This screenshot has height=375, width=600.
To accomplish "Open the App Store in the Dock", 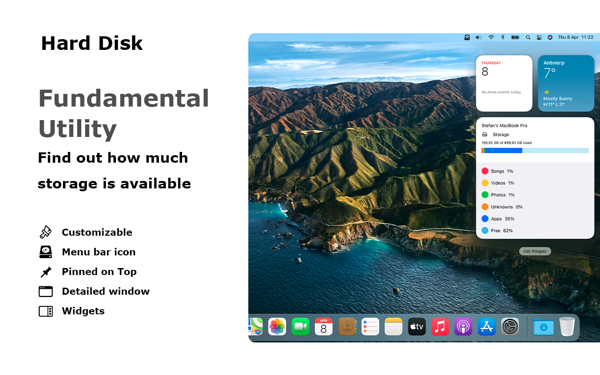I will point(486,327).
